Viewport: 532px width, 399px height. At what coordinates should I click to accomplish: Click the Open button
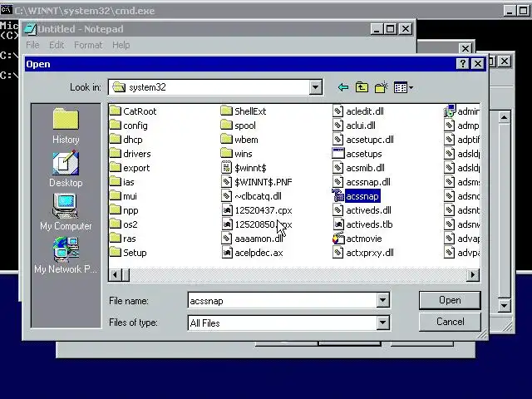click(x=450, y=300)
